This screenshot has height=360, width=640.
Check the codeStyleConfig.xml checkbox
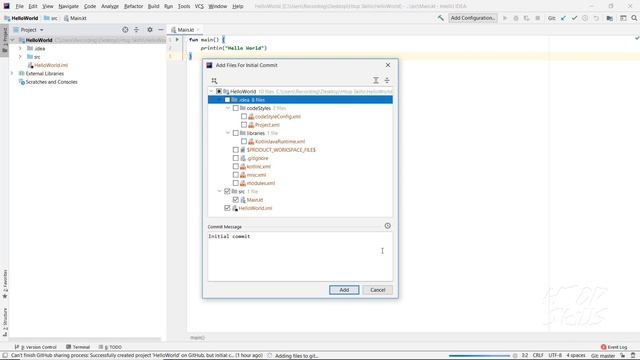point(244,116)
